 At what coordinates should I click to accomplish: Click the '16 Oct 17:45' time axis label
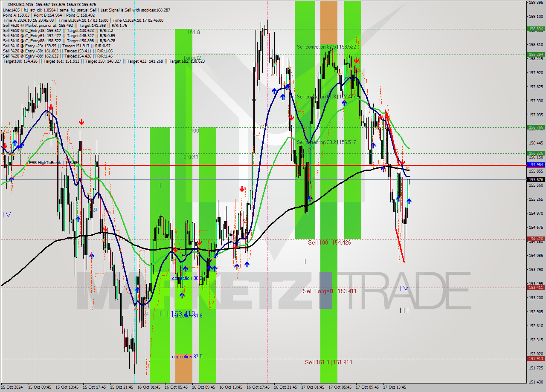pos(258,387)
